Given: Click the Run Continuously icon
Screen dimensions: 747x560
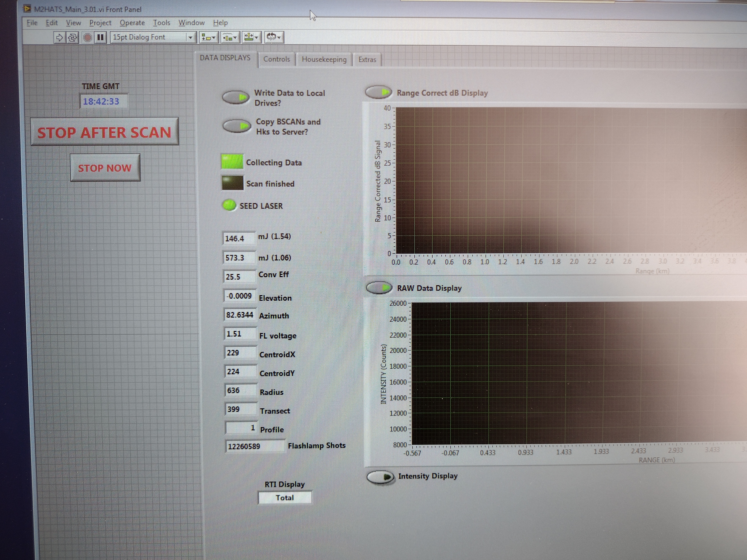Looking at the screenshot, I should pos(72,37).
